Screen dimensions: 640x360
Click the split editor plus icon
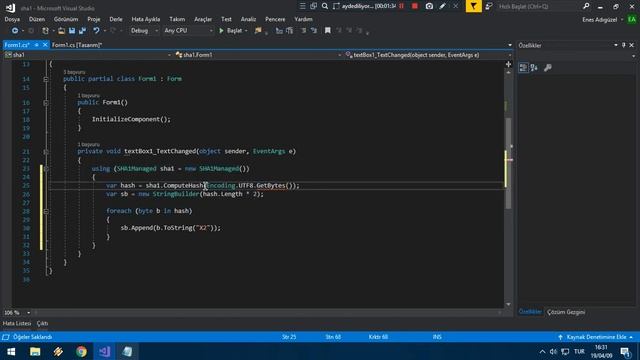508,64
